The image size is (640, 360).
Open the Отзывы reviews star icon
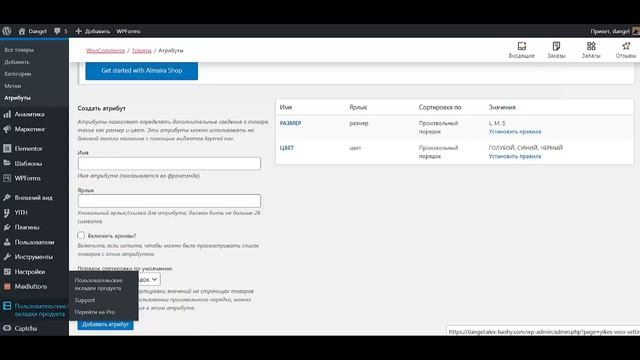pos(626,46)
